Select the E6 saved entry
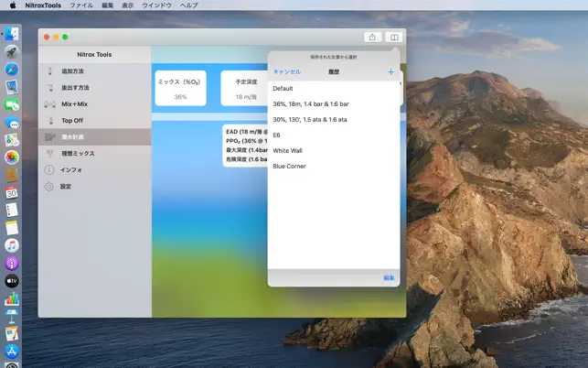The image size is (588, 368). tap(334, 135)
